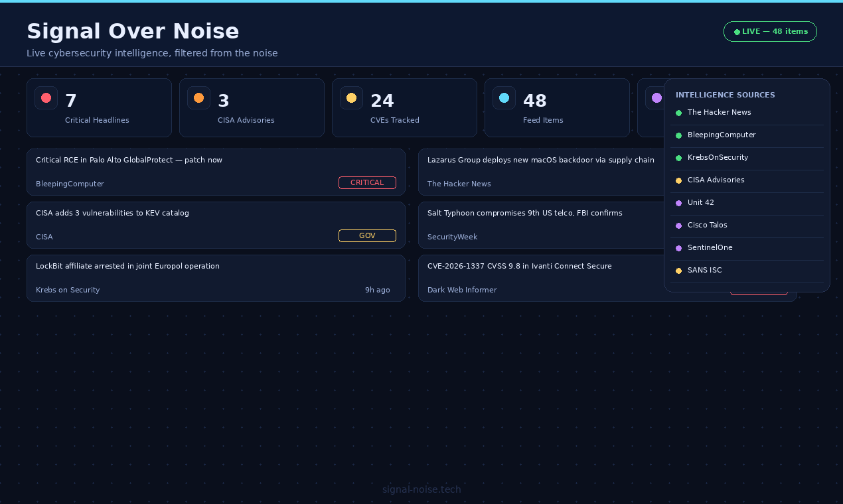The image size is (843, 504).
Task: Open the LockBit affiliate arrest headline
Action: point(127,266)
